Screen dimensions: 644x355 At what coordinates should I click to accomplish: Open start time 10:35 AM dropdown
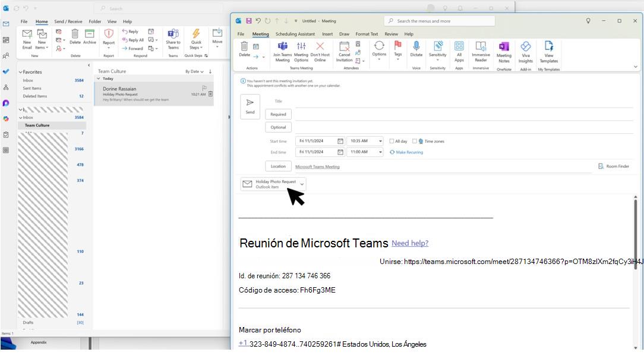point(380,141)
